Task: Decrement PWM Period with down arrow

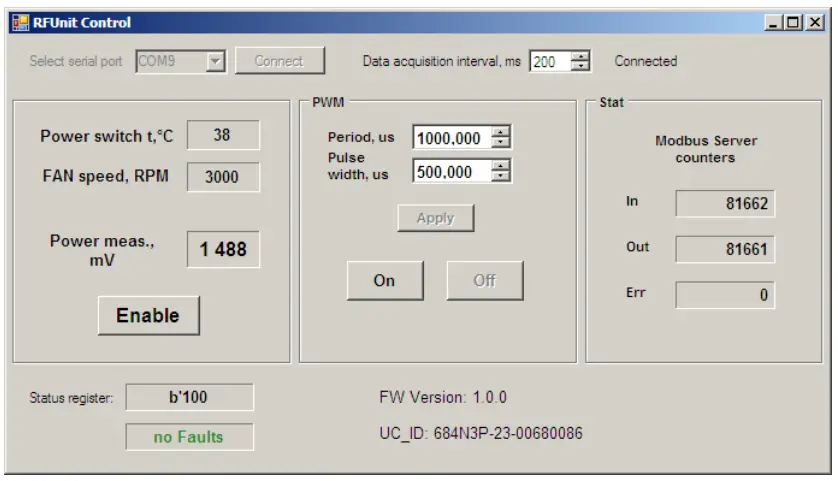Action: (501, 143)
